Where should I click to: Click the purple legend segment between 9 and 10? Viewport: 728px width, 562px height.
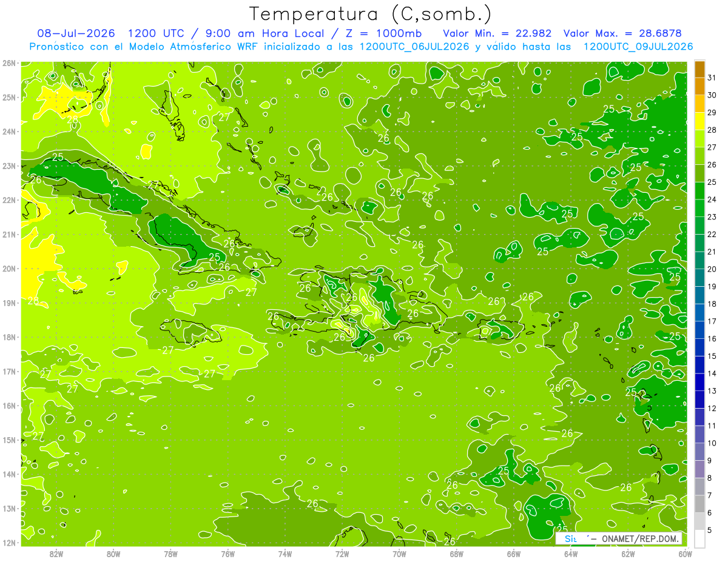click(699, 452)
